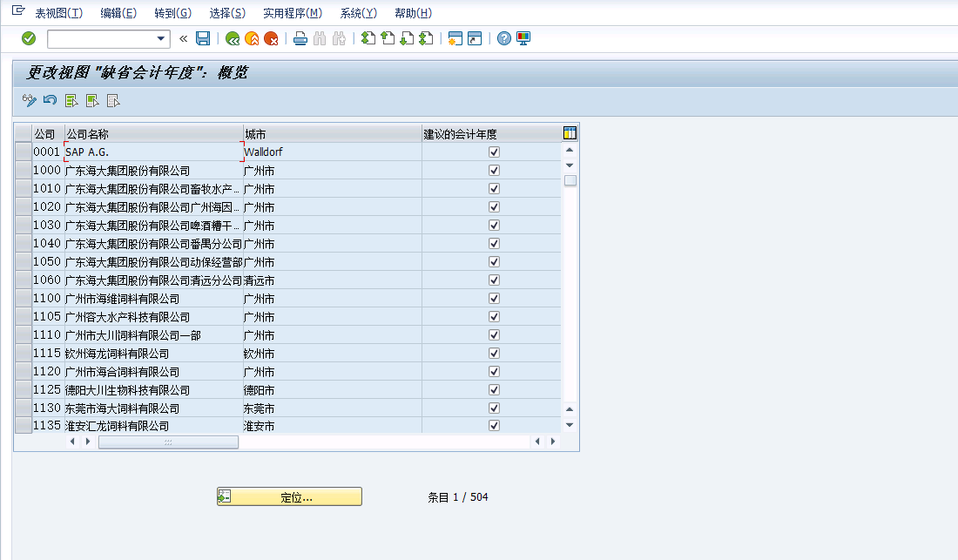Click the next page icon

407,38
